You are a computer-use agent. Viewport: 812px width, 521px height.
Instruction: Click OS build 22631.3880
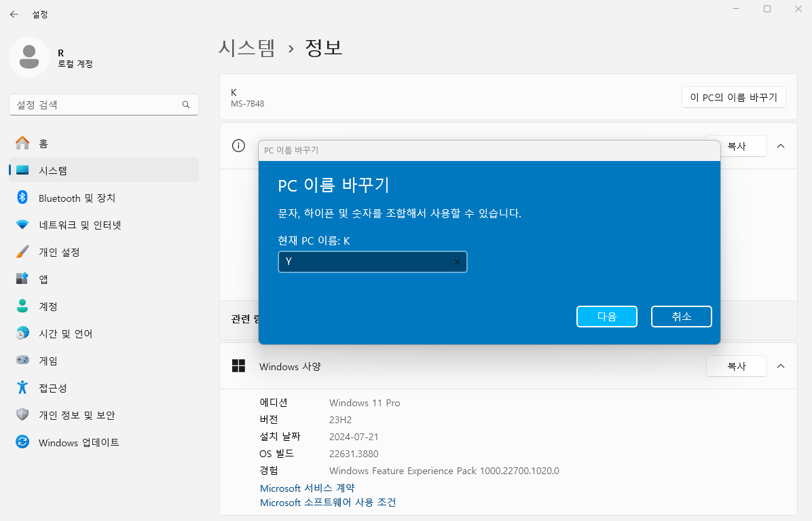[x=354, y=454]
